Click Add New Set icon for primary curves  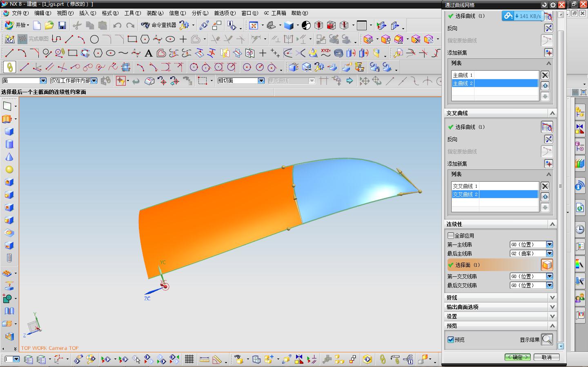(548, 53)
